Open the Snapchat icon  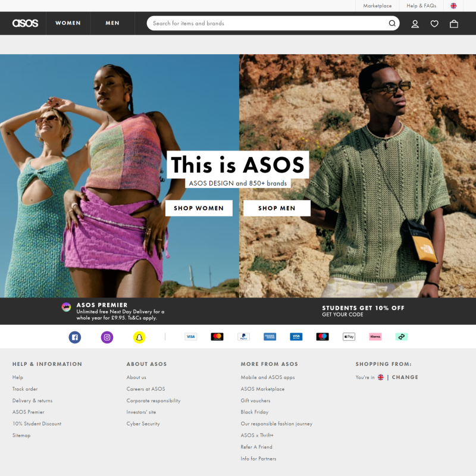[x=139, y=337]
